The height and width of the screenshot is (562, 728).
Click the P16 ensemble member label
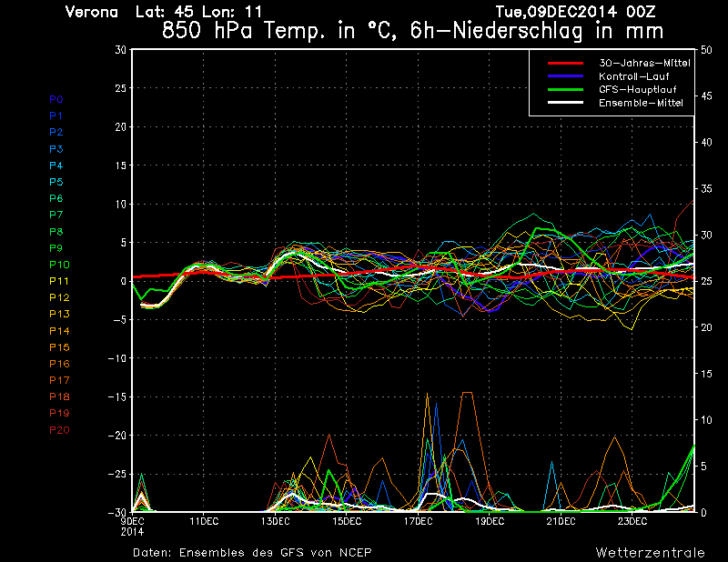[59, 364]
